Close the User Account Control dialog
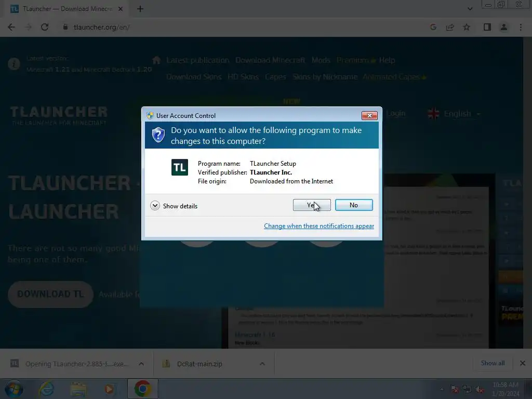The width and height of the screenshot is (532, 399). [369, 116]
